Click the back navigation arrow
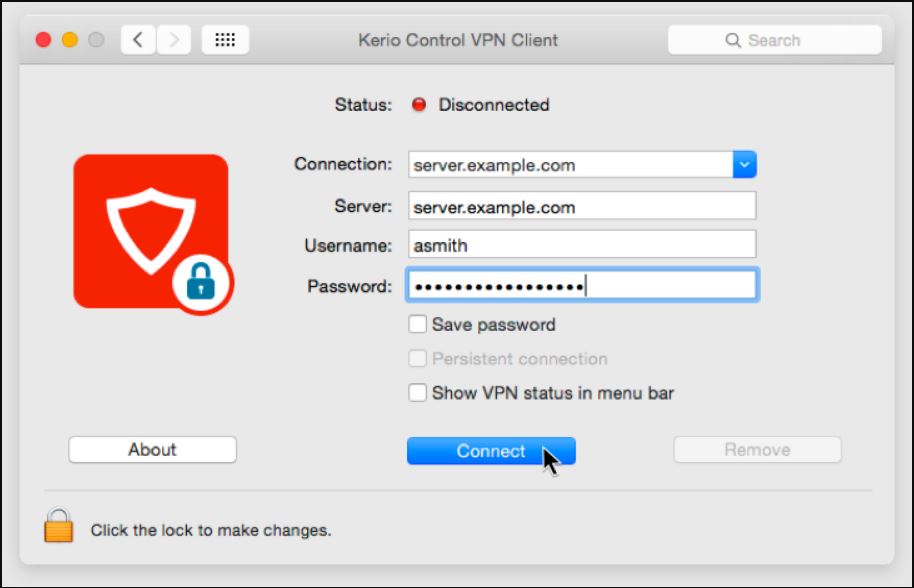The image size is (914, 588). [x=137, y=40]
